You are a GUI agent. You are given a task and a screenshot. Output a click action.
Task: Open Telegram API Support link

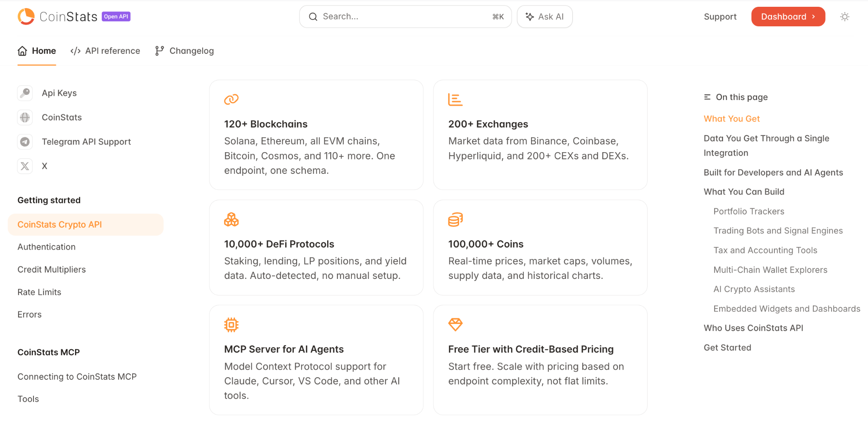click(x=86, y=142)
